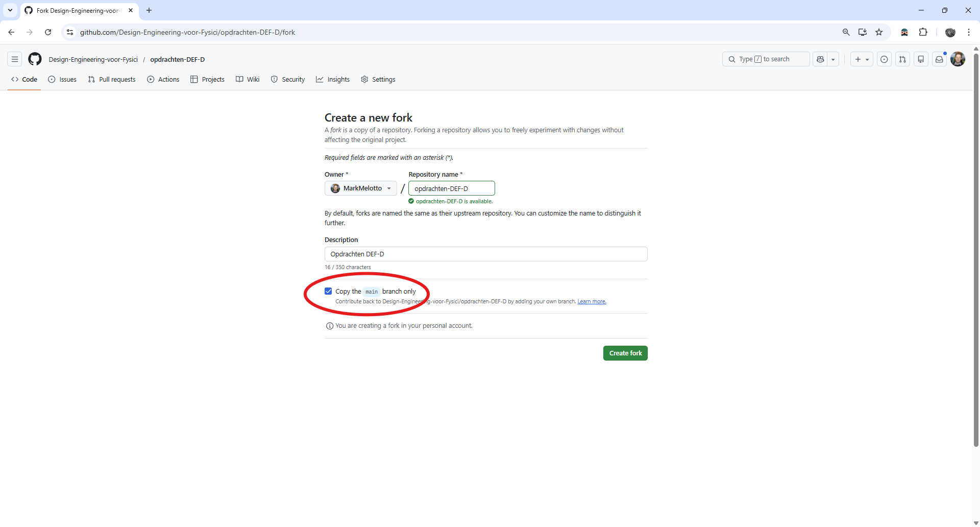The width and height of the screenshot is (980, 527).
Task: Open a new browser tab
Action: tap(149, 10)
